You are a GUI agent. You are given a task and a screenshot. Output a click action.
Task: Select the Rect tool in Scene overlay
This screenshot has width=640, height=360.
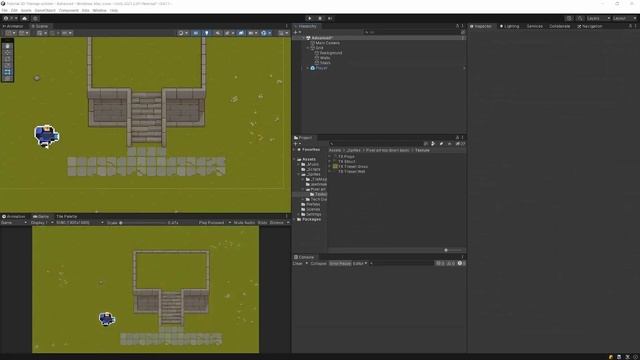8,72
